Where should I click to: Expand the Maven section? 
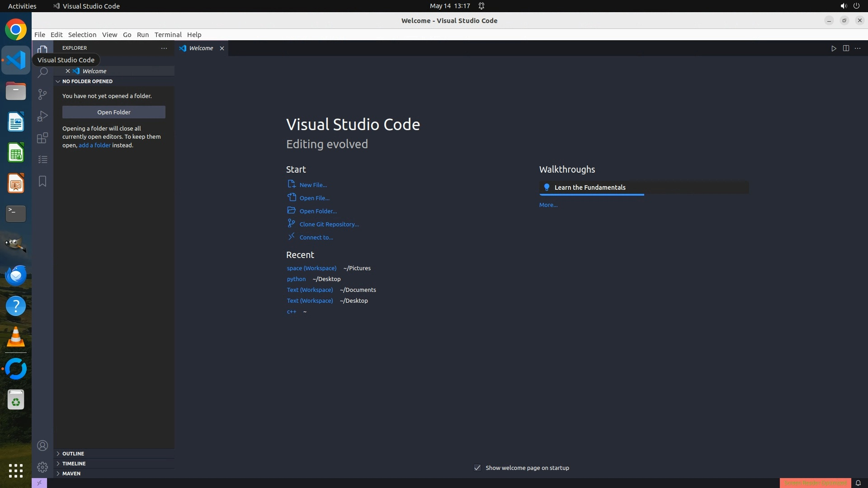(71, 474)
